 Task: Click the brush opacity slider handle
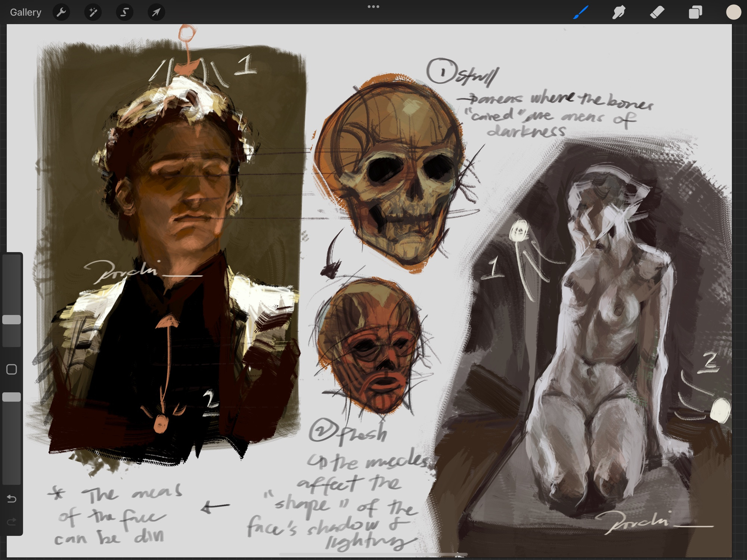pyautogui.click(x=12, y=397)
